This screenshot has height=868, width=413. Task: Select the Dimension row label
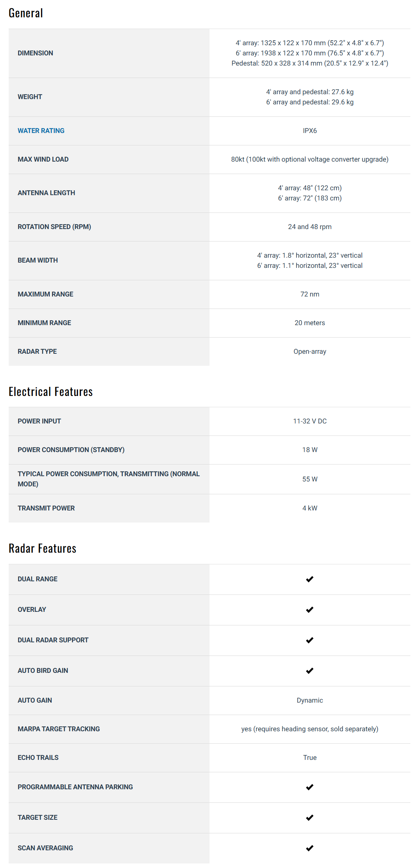35,53
